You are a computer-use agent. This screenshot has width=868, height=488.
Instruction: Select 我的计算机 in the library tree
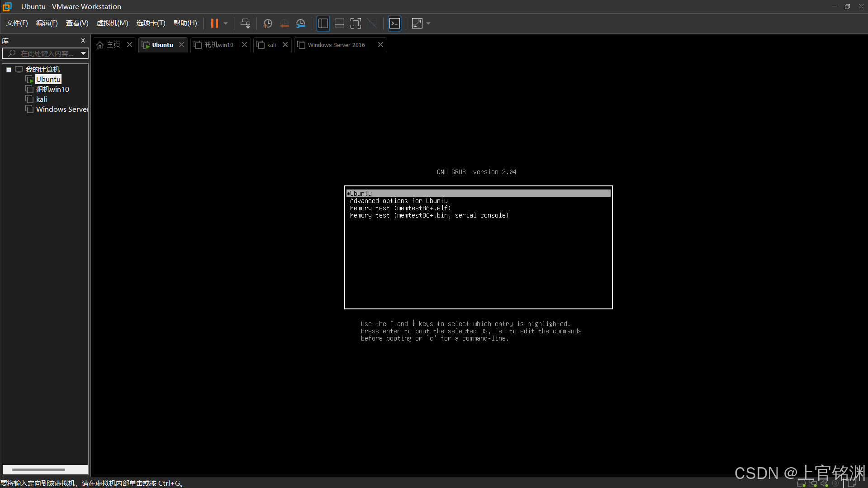click(43, 70)
